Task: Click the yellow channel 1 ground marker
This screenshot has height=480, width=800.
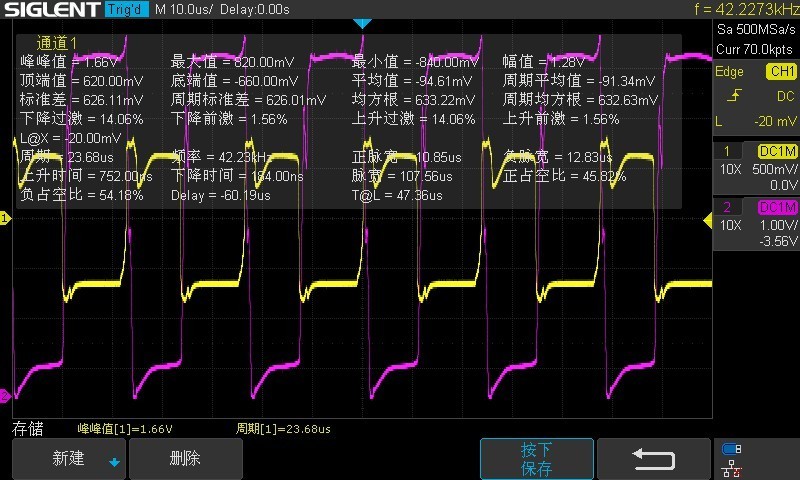Action: click(5, 218)
